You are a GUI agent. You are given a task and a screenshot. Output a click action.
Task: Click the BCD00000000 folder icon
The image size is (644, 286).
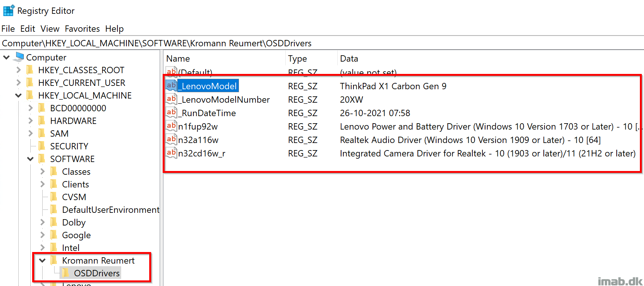[42, 108]
